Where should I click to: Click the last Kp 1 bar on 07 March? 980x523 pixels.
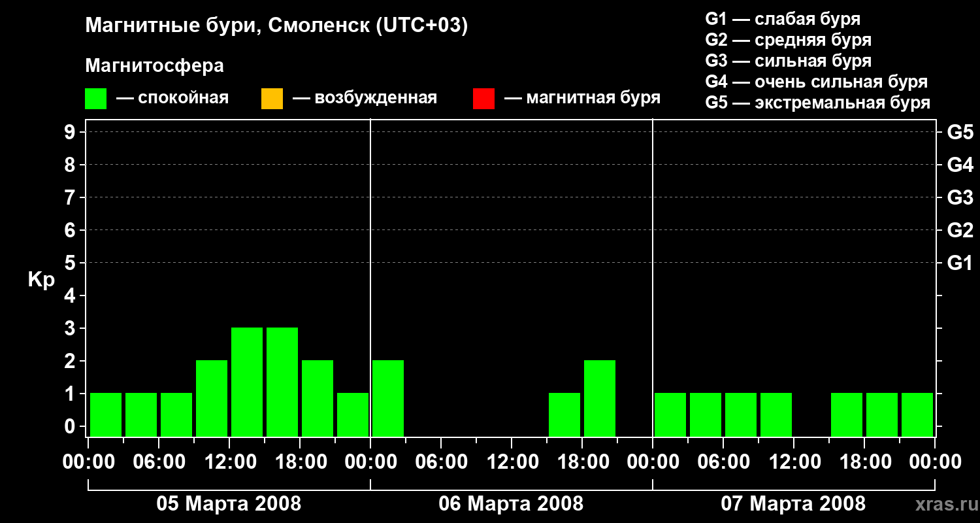pyautogui.click(x=917, y=414)
